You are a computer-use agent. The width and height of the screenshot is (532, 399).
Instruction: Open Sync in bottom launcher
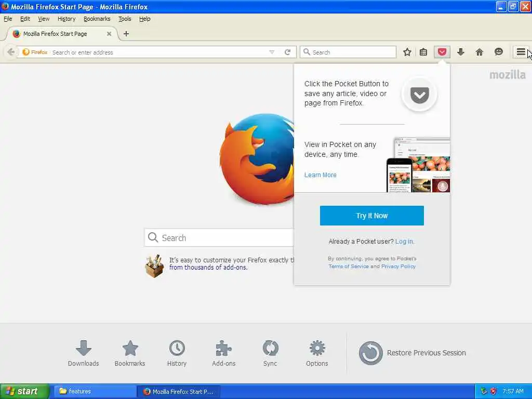[270, 353]
